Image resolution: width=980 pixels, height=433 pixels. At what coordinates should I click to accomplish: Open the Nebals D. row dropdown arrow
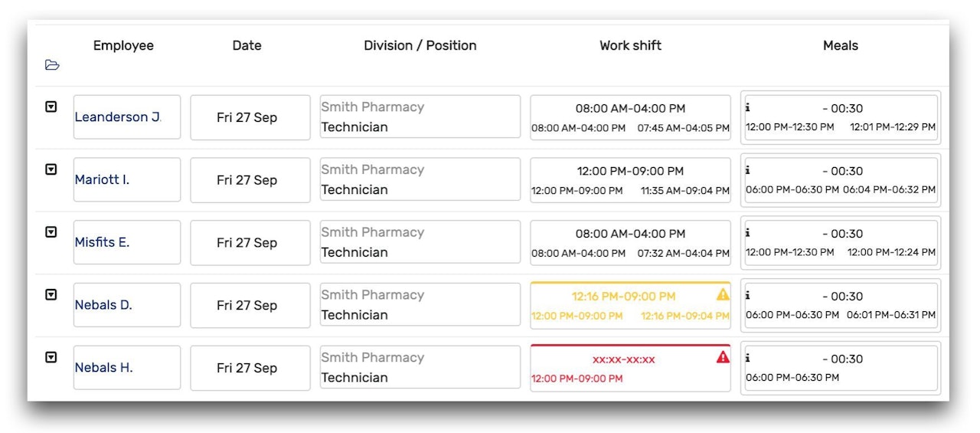pyautogui.click(x=51, y=295)
